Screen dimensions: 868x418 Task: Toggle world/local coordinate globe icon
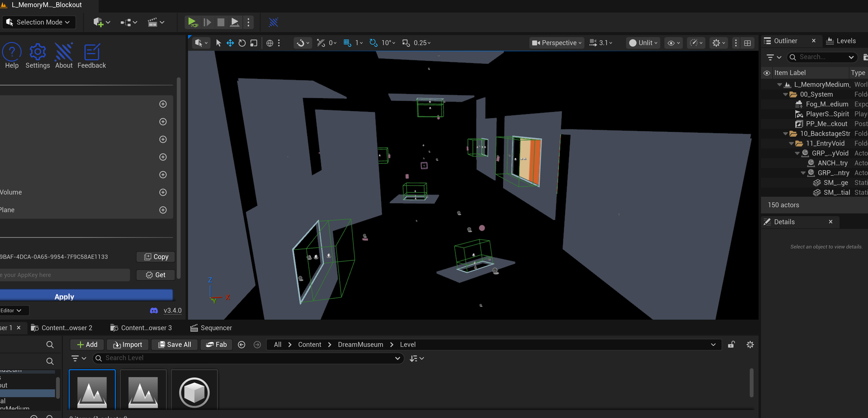point(270,43)
